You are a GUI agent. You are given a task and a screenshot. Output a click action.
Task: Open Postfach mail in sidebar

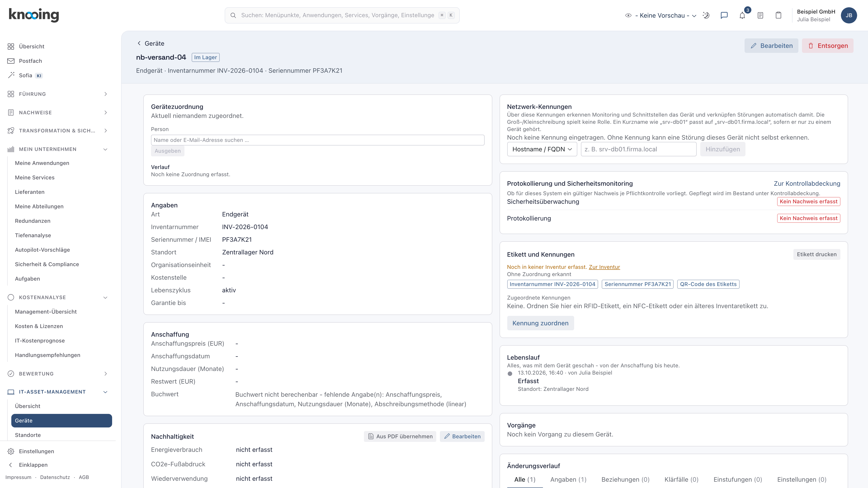30,61
